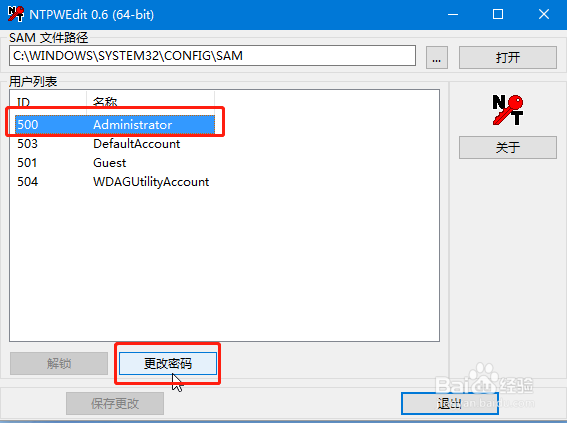Maximize the NTPWEdit window
567x423 pixels.
tap(498, 14)
